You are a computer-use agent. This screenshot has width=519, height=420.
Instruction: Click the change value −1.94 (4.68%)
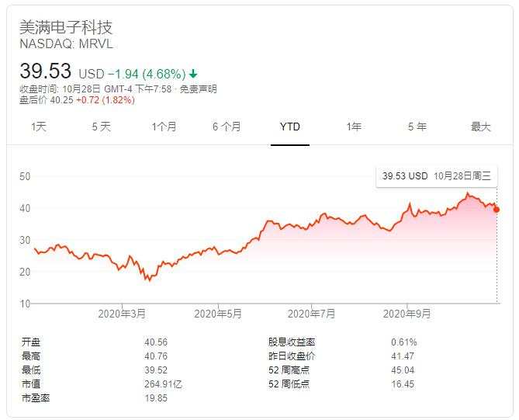147,74
